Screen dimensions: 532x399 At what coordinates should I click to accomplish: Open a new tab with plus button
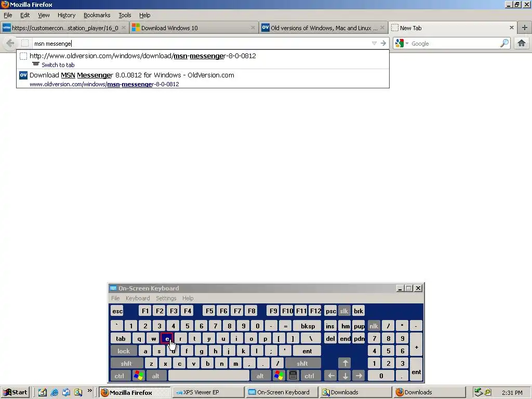pyautogui.click(x=525, y=28)
